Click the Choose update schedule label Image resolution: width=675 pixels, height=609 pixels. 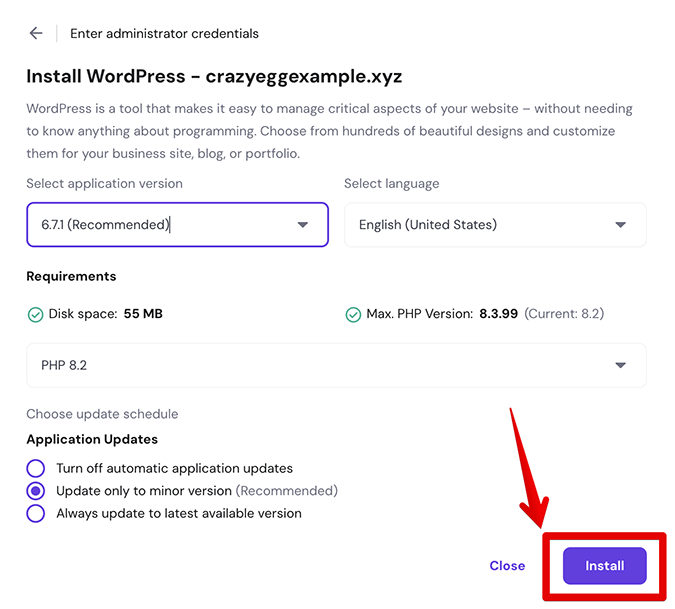tap(102, 414)
